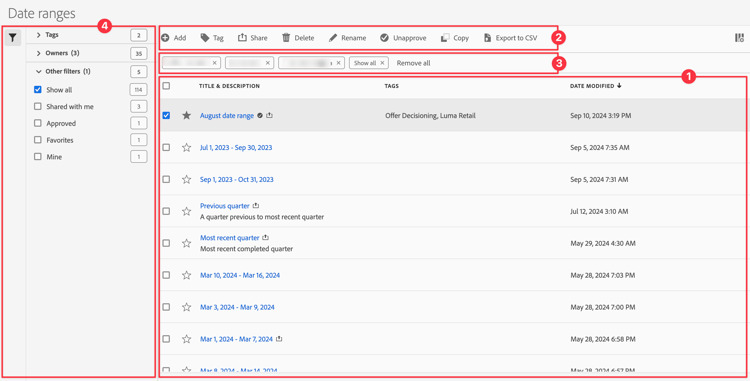
Task: Check the Favorites filter
Action: click(x=38, y=140)
